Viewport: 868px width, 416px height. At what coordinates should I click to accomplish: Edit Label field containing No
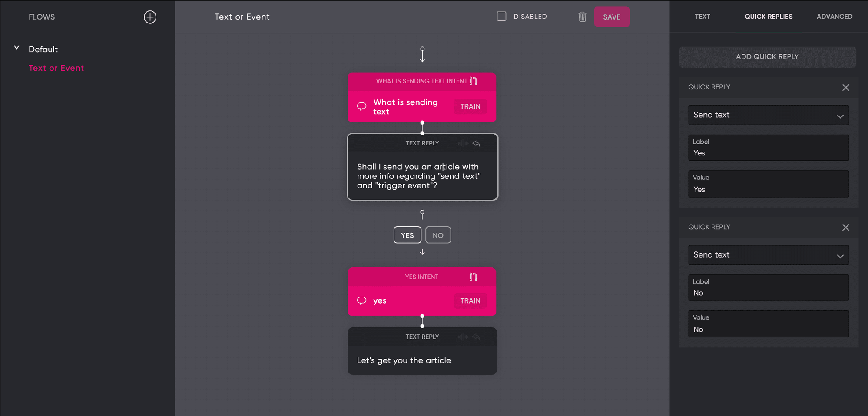(769, 287)
